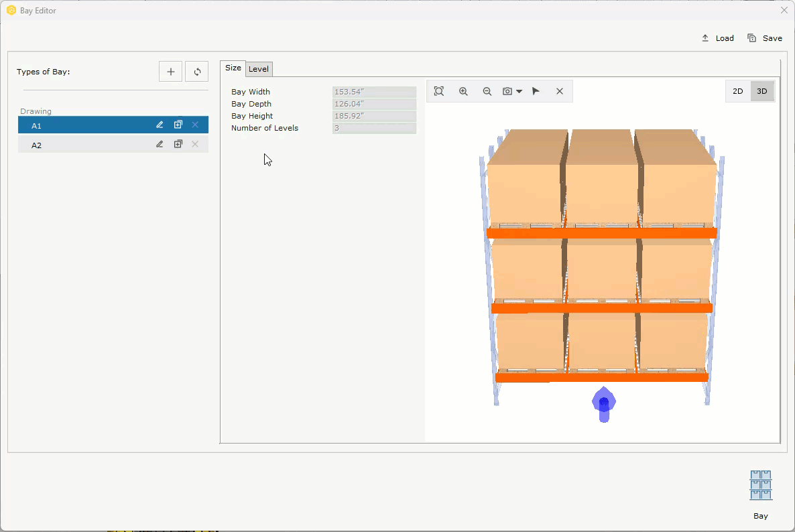Click the Bay Width field

(x=374, y=92)
